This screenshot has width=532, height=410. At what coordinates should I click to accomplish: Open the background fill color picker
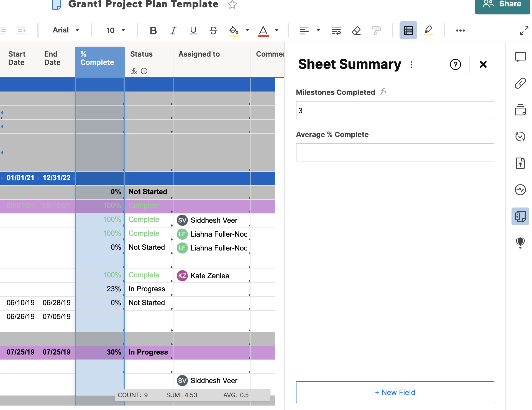pos(247,30)
